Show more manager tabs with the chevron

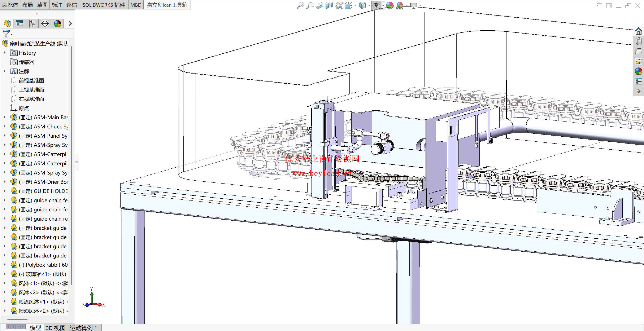pos(70,23)
